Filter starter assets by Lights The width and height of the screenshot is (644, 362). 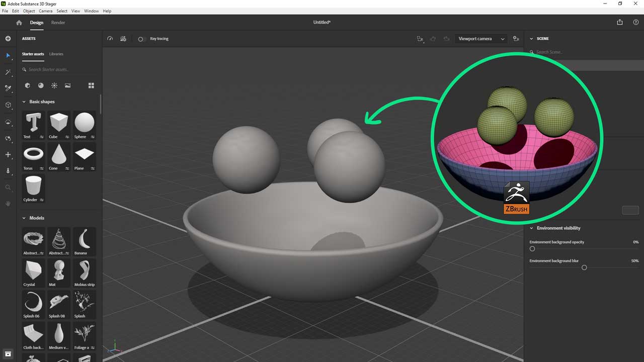54,85
